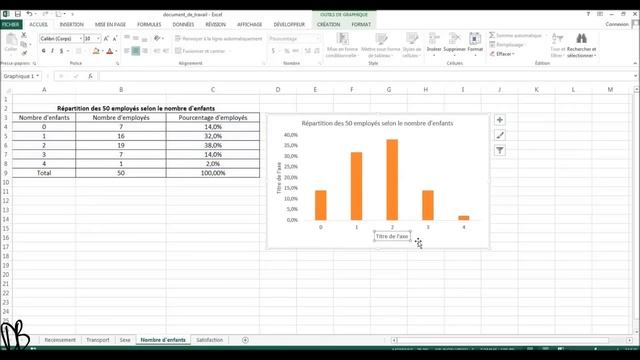
Task: Switch to the CRÉATION chart tools tab
Action: pyautogui.click(x=328, y=24)
